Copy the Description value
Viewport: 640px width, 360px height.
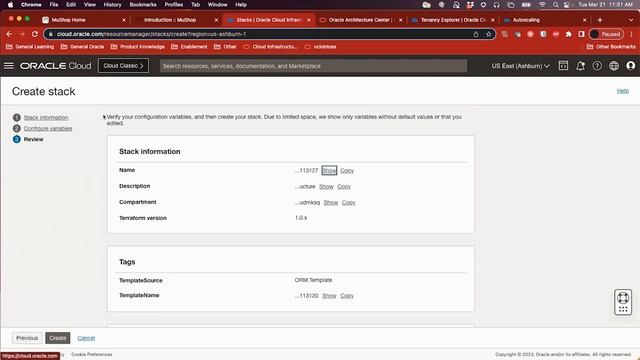[x=344, y=187]
